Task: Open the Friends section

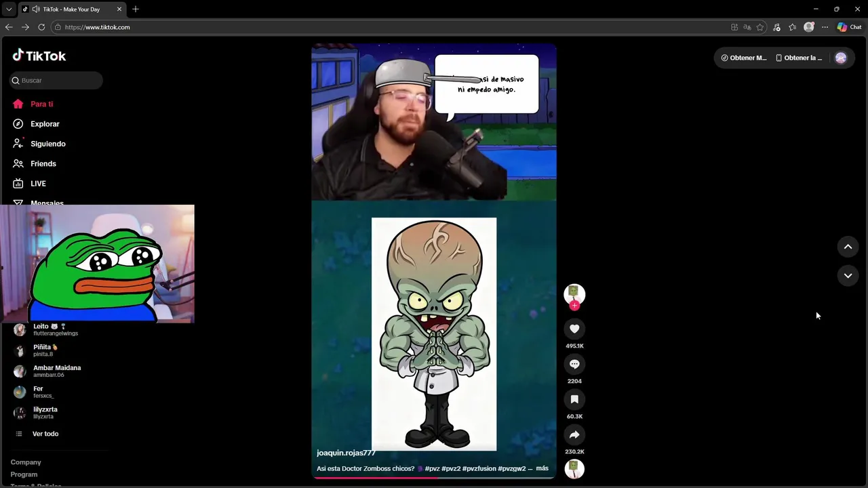Action: pos(34,163)
